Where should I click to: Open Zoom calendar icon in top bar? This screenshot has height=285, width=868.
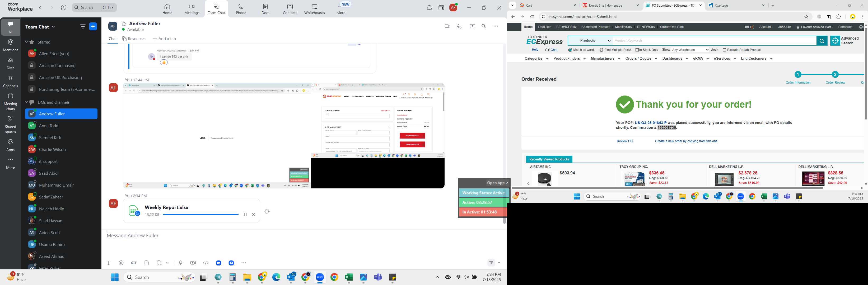point(441,8)
